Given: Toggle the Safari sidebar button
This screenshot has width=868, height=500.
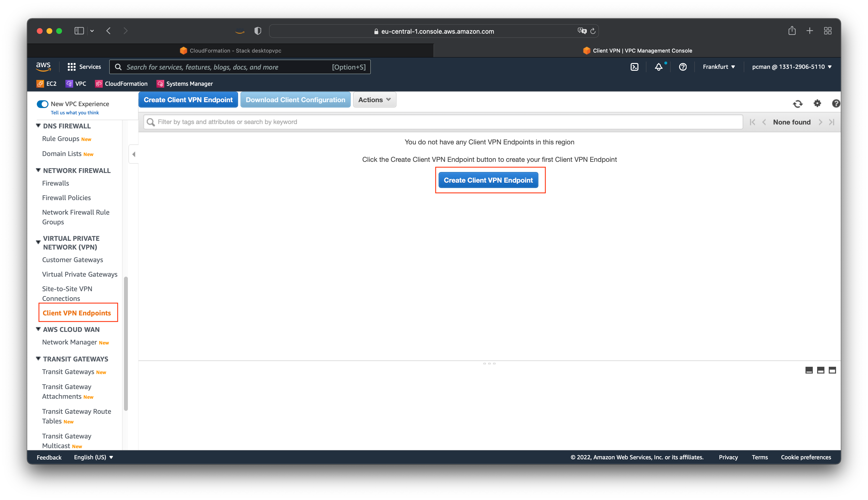Looking at the screenshot, I should [x=79, y=31].
